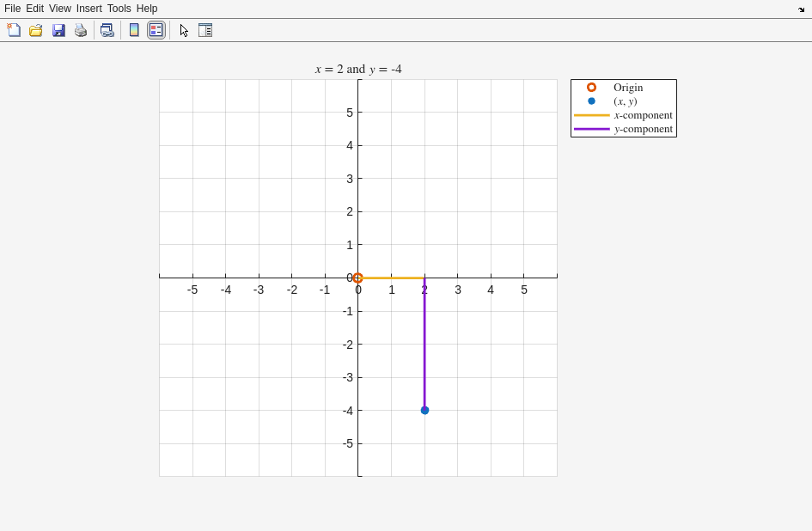Screen dimensions: 812x531
Task: Click the y-axis tick label 5
Action: point(350,113)
